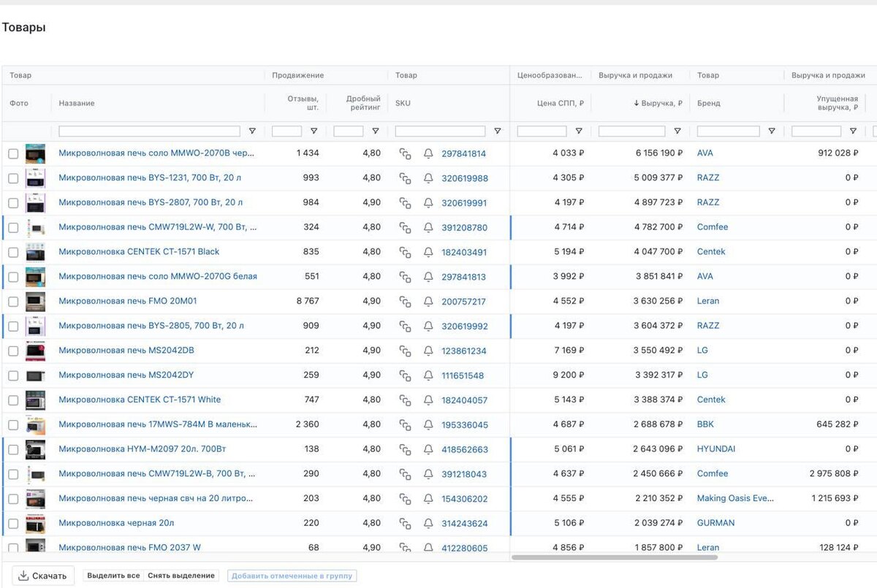Image resolution: width=877 pixels, height=588 pixels.
Task: Sort by the Дробный рейтинг column header
Action: click(x=364, y=103)
